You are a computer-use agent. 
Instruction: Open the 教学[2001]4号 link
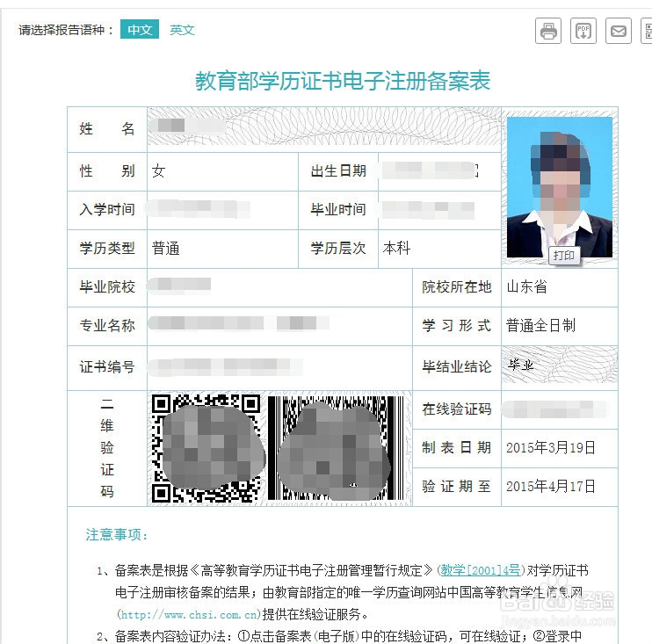[481, 570]
